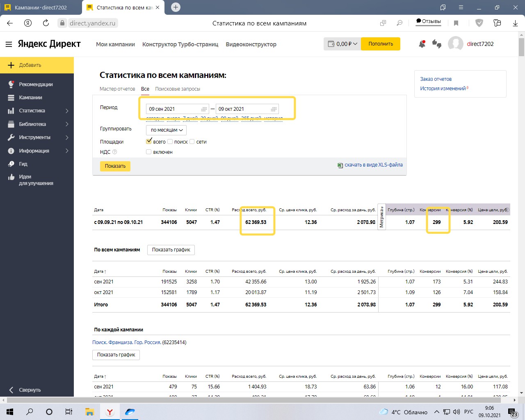Image resolution: width=525 pixels, height=420 pixels.
Task: Enable the НДС 'включен' checkbox
Action: pyautogui.click(x=149, y=152)
